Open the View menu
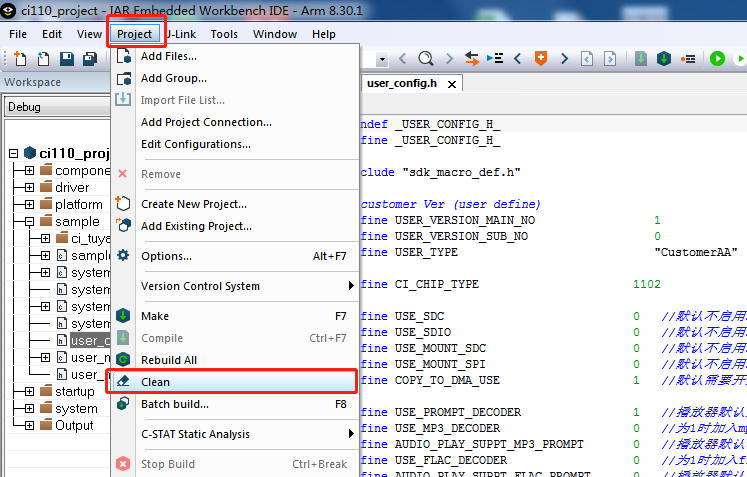 coord(89,34)
